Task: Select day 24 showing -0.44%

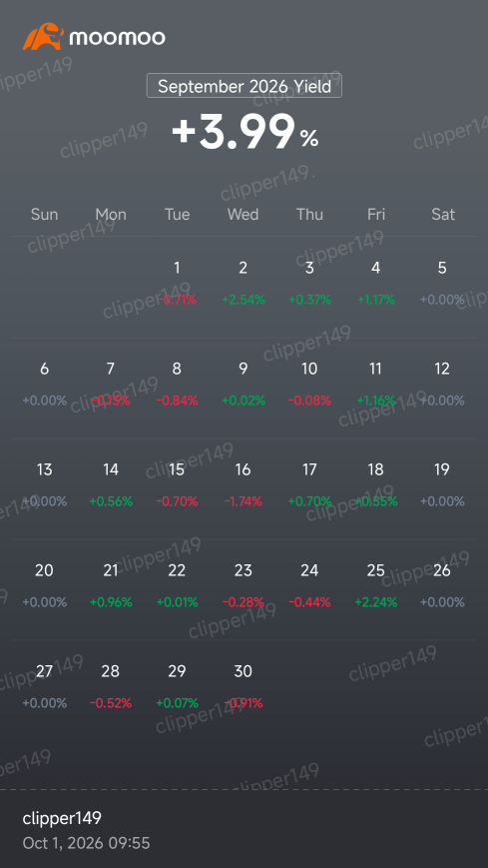Action: [309, 585]
